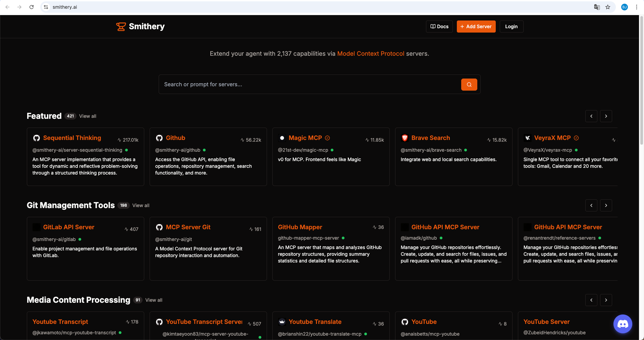
Task: Open the Github server card title
Action: [x=175, y=138]
